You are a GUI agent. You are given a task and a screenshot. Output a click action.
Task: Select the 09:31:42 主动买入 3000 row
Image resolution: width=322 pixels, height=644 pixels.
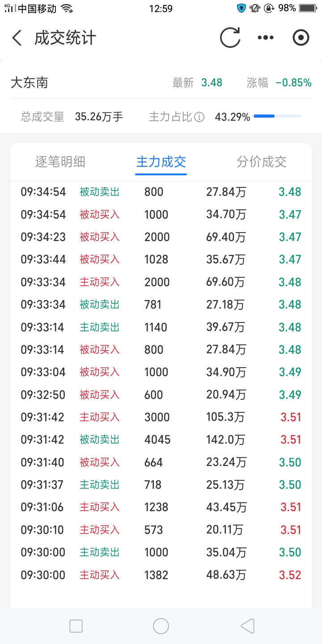[161, 417]
